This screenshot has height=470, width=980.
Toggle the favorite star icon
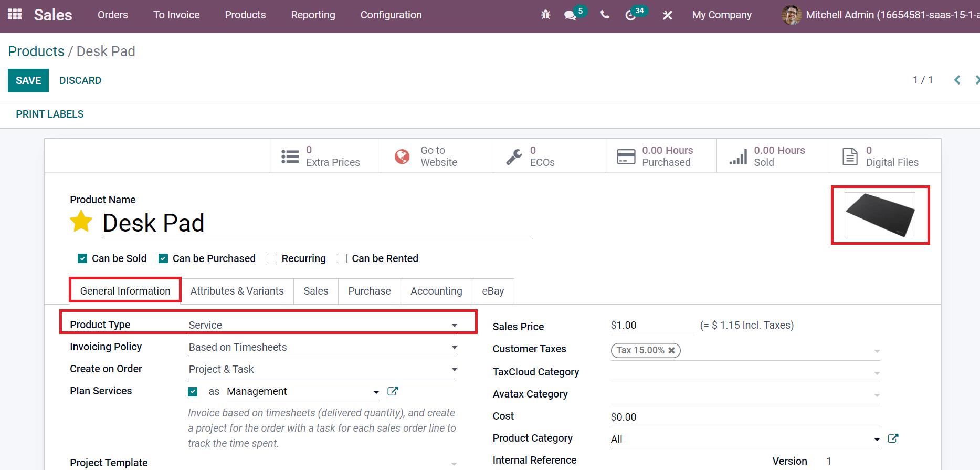[81, 221]
